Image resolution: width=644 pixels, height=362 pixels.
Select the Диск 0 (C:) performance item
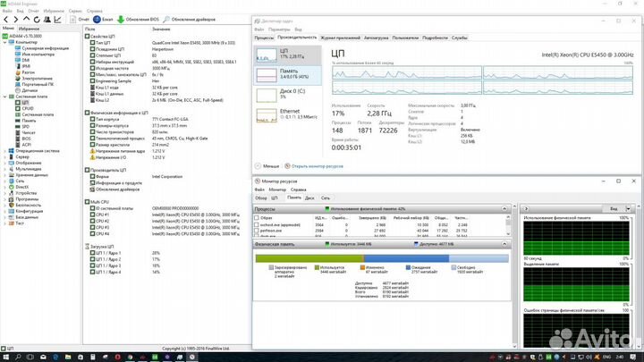287,95
